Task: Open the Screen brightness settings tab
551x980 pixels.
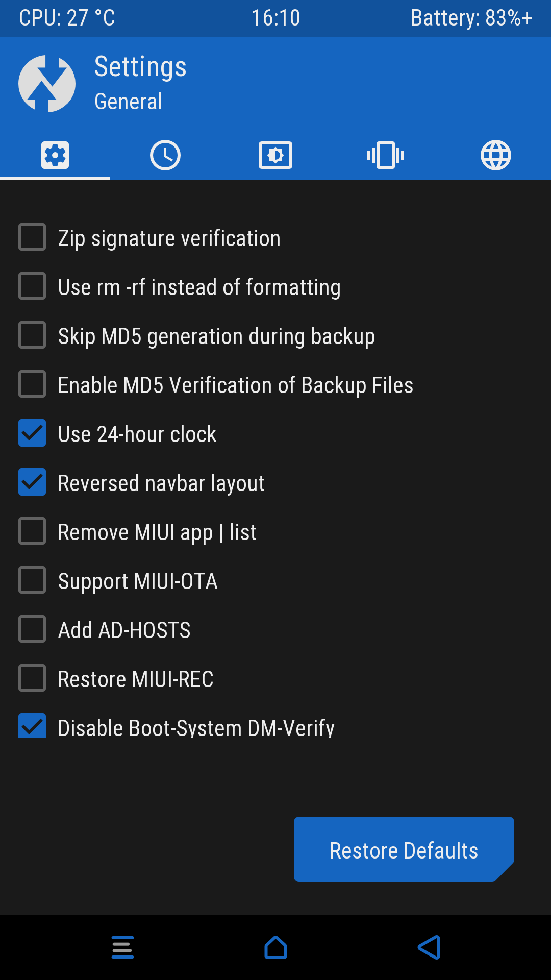Action: 275,155
